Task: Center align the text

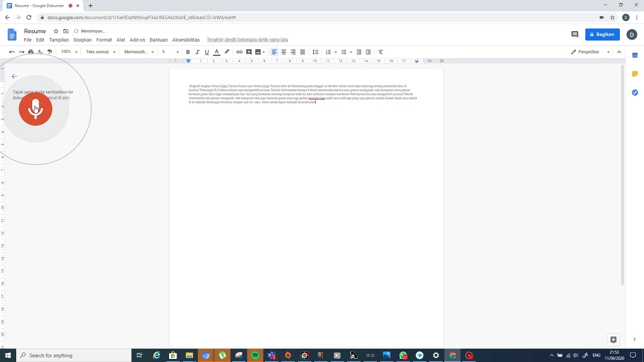Action: [284, 52]
